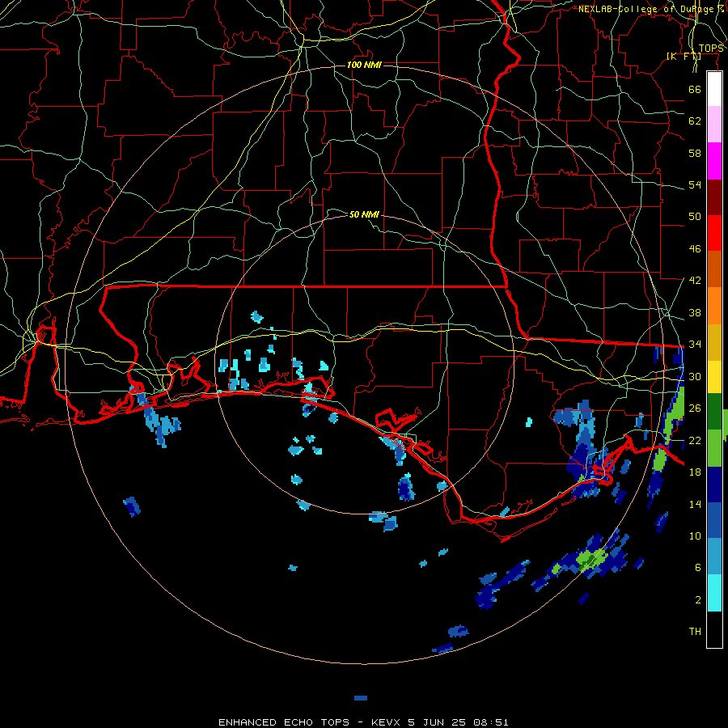Pick the bright red legend swatch
The width and height of the screenshot is (728, 728).
pyautogui.click(x=714, y=233)
